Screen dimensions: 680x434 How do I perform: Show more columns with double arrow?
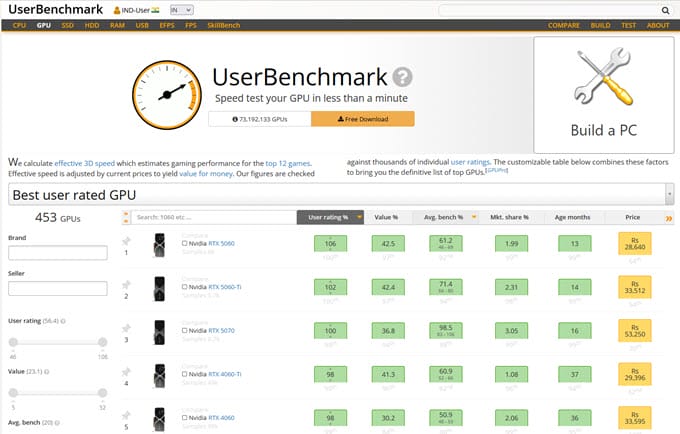point(669,219)
